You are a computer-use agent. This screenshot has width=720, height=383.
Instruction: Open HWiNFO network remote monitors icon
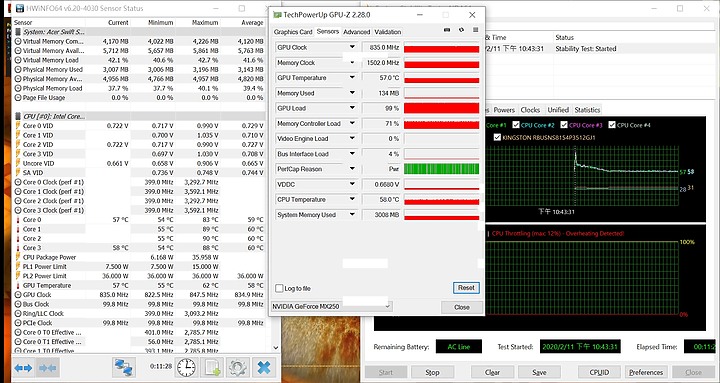point(124,367)
